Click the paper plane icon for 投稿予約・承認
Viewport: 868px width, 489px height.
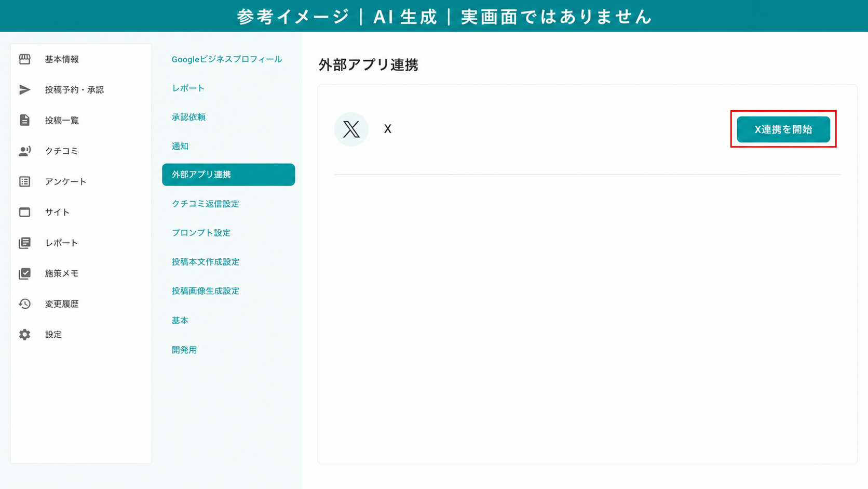24,90
